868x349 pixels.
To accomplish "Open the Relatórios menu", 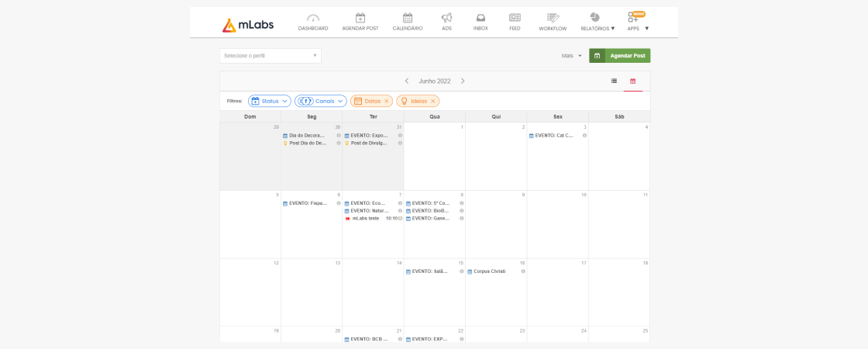I will 597,22.
